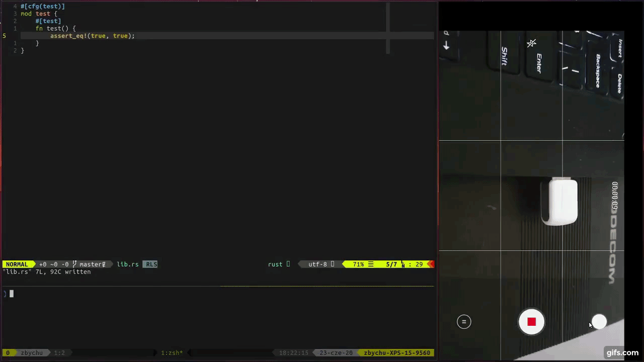Click the utf-8 encoding indicator
The height and width of the screenshot is (362, 644).
(x=317, y=264)
